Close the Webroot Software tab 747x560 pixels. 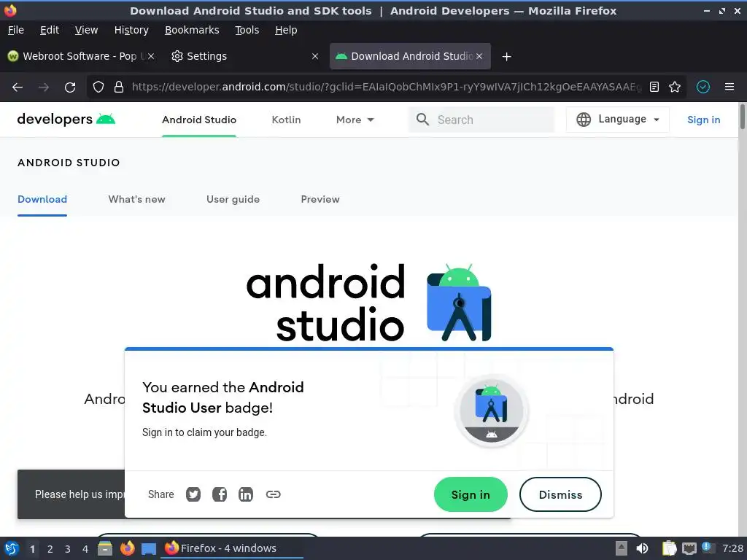(150, 56)
